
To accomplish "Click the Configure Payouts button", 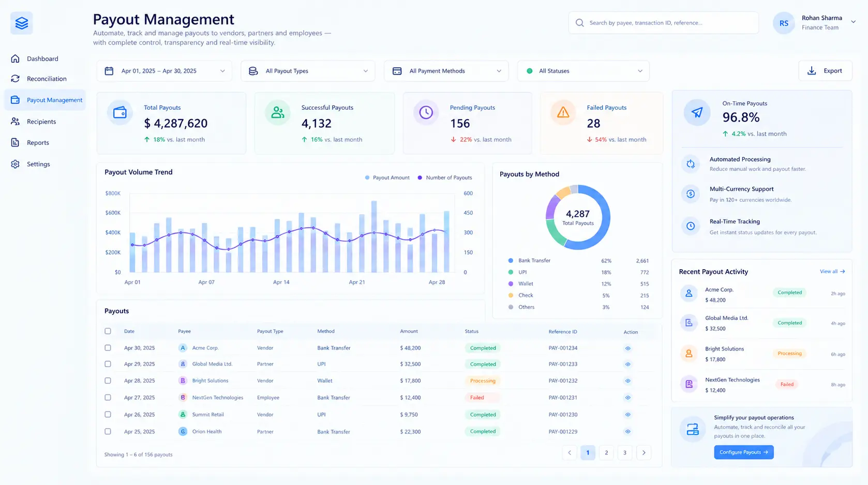I will pyautogui.click(x=744, y=452).
